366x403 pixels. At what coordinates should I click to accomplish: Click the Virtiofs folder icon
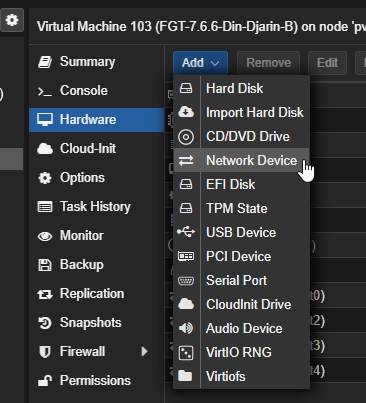[185, 376]
